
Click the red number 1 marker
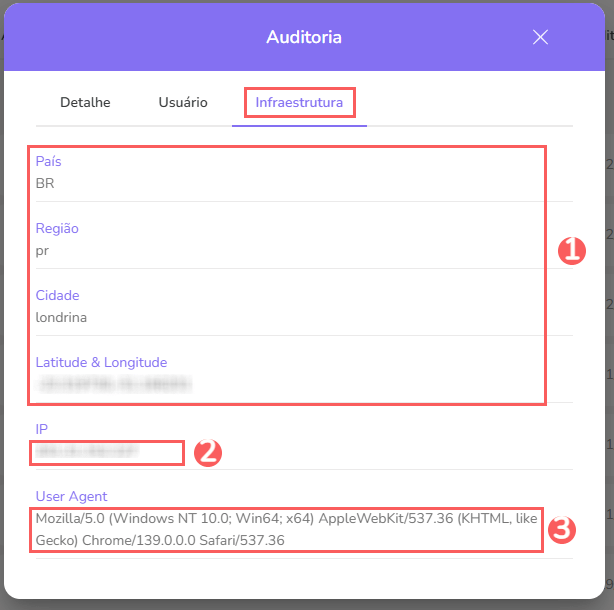571,251
